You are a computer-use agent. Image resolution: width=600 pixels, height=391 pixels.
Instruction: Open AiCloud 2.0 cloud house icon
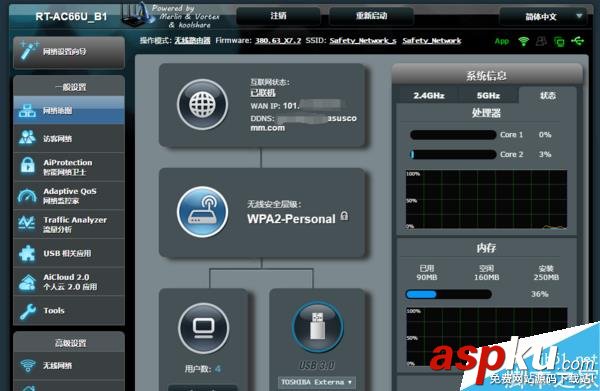coord(27,282)
